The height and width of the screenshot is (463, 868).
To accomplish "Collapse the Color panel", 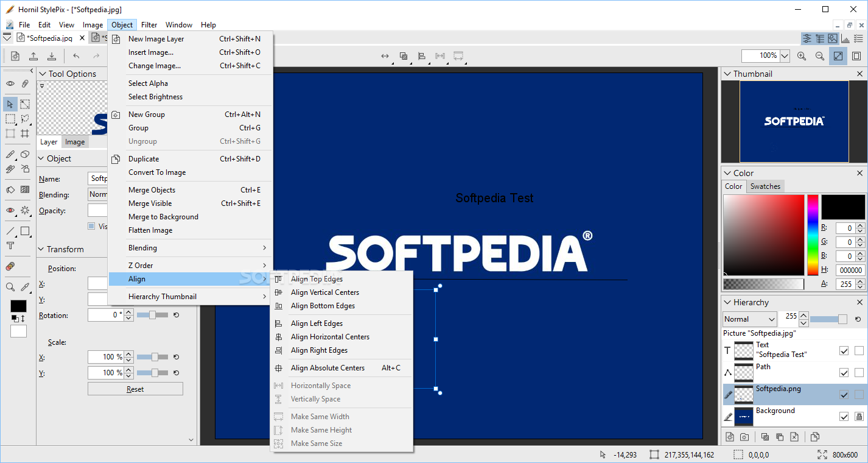I will 727,173.
